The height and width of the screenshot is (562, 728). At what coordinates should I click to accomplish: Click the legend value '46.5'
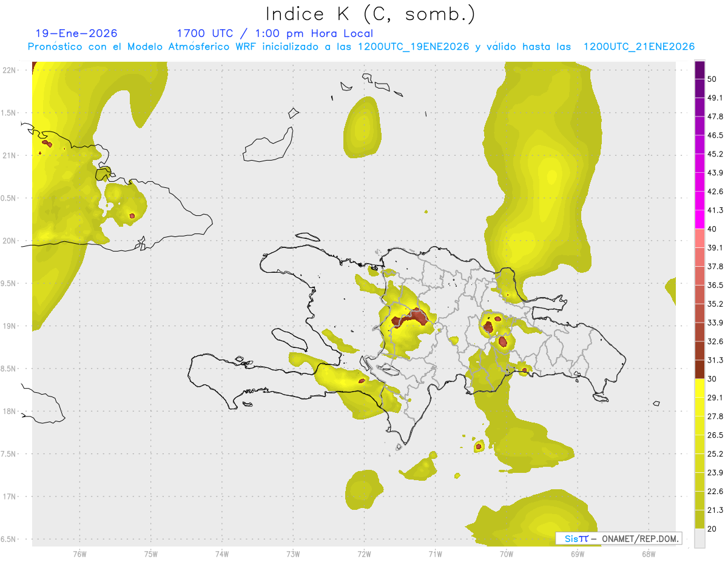pyautogui.click(x=715, y=135)
